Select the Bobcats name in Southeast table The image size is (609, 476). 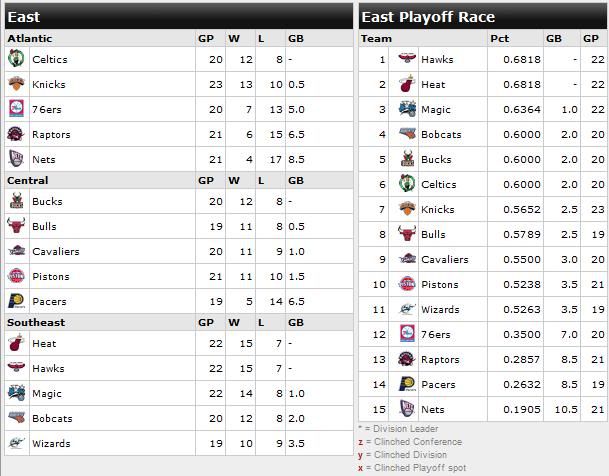pyautogui.click(x=52, y=418)
